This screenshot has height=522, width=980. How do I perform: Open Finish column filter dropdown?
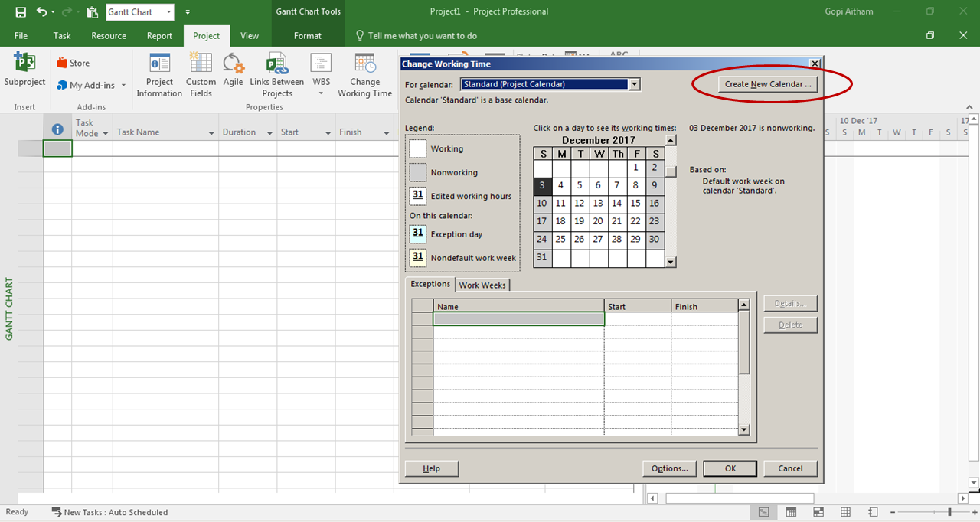[x=387, y=133]
